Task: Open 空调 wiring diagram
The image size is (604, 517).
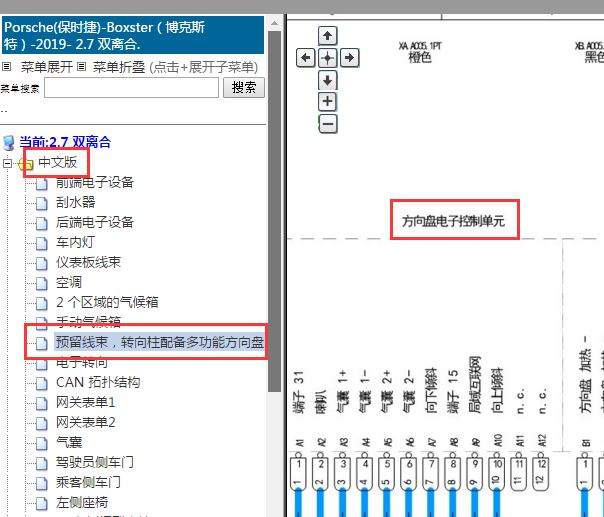Action: [69, 282]
